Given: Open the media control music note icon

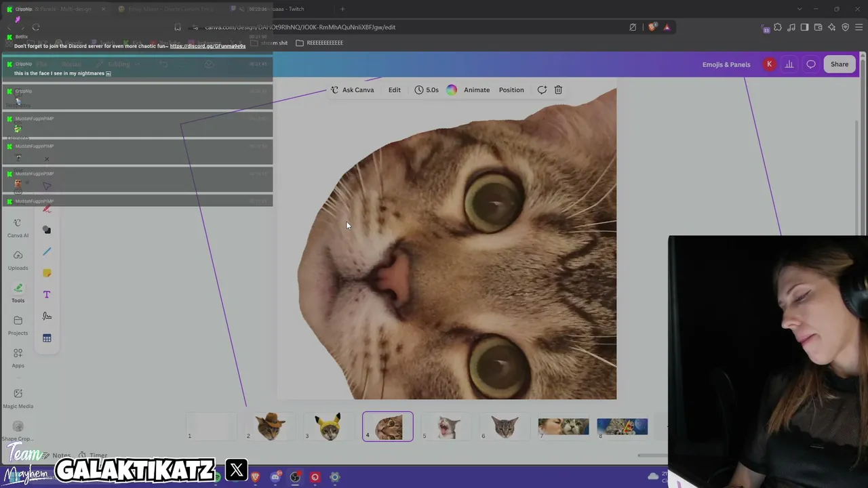Looking at the screenshot, I should 791,27.
